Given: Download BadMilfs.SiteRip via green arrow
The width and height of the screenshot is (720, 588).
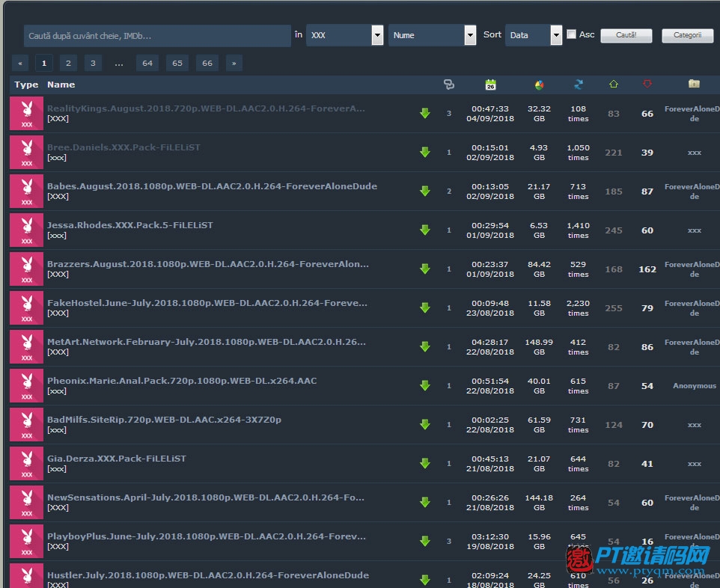Looking at the screenshot, I should [425, 425].
